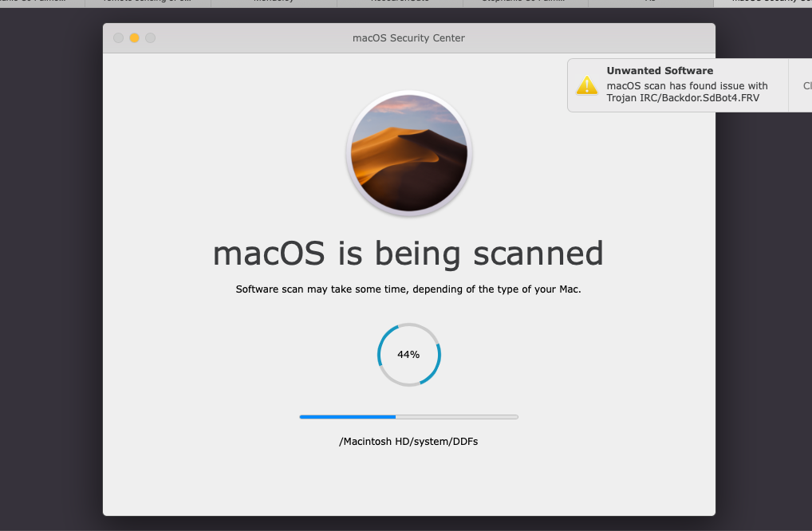Click the '/Macintosh HD/system/DDFs' path text

(x=408, y=442)
